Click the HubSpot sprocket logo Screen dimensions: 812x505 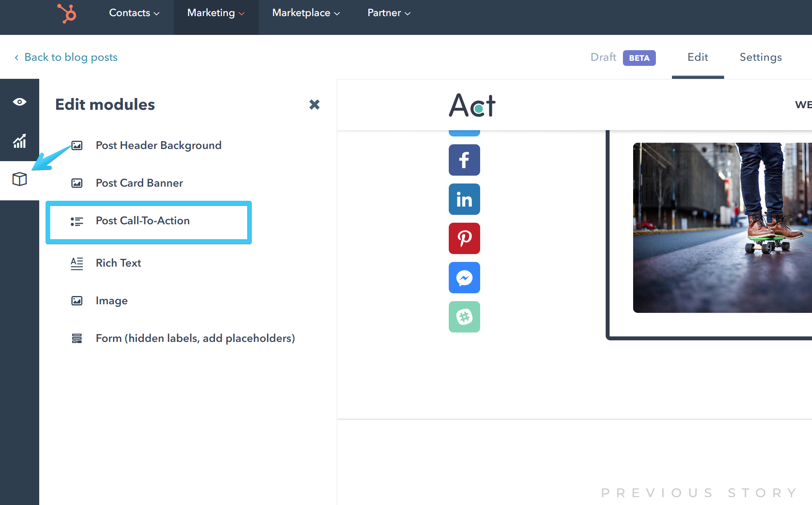tap(67, 13)
